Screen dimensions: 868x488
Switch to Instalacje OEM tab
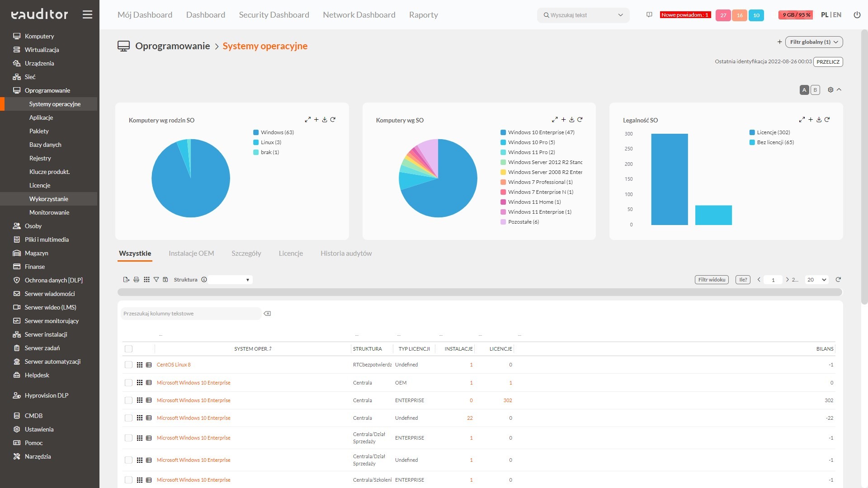[x=191, y=253]
